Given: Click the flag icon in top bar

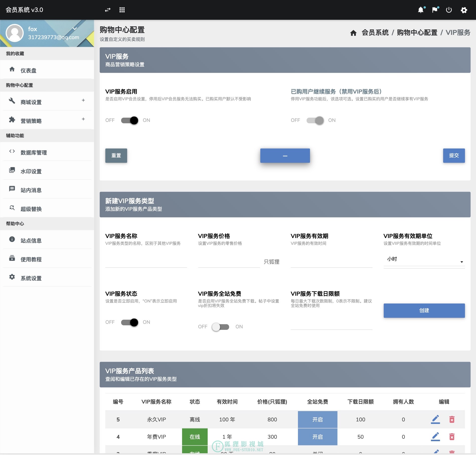Looking at the screenshot, I should click(x=435, y=10).
